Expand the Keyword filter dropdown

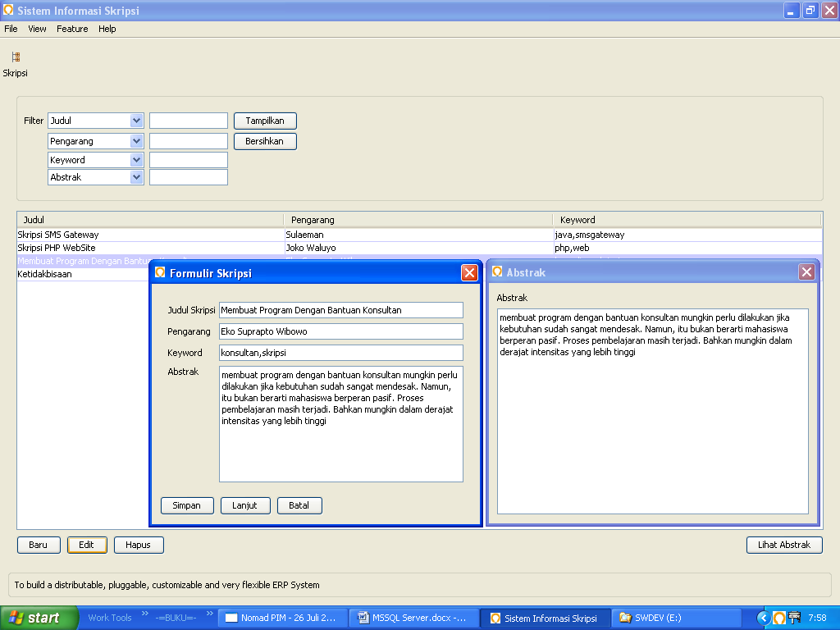[x=137, y=160]
